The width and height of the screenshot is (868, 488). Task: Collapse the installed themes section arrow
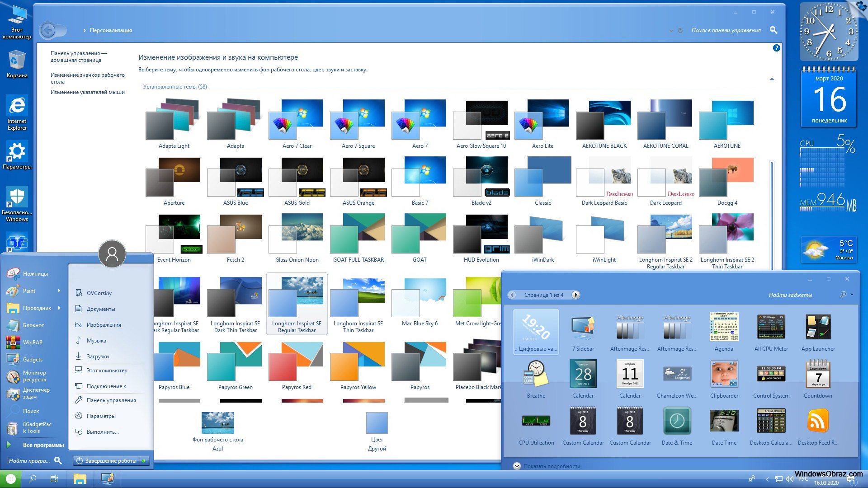point(772,79)
